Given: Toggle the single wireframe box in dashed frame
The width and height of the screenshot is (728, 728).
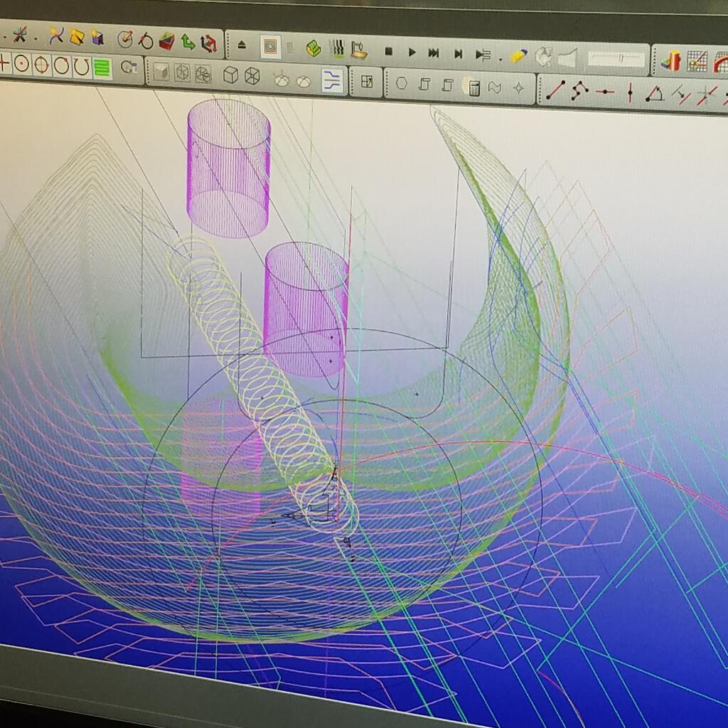Looking at the screenshot, I should pos(182,73).
